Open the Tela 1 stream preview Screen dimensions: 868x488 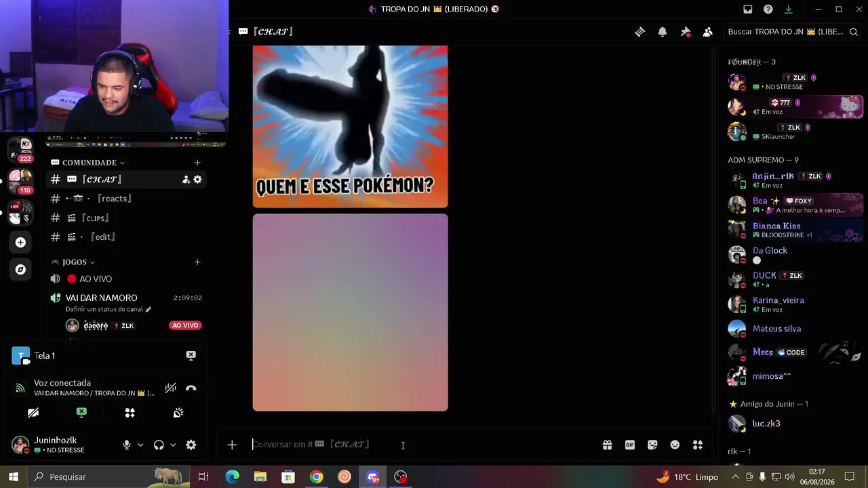pos(21,356)
